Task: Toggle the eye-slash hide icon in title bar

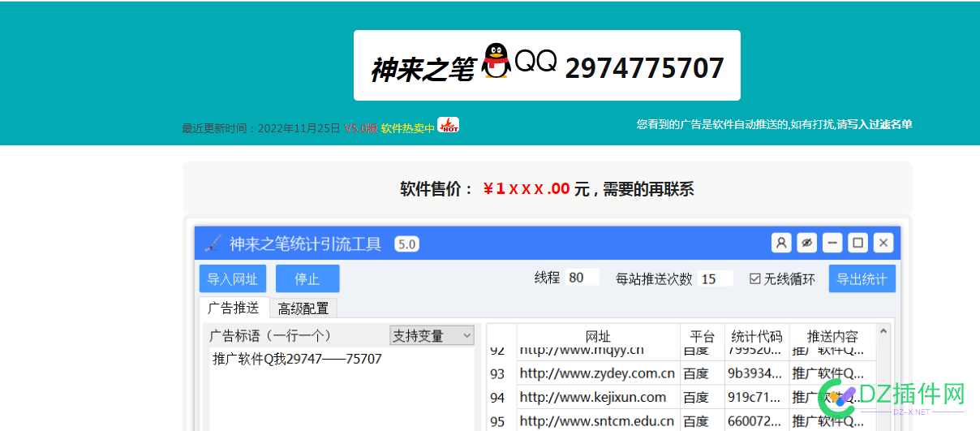Action: click(806, 243)
